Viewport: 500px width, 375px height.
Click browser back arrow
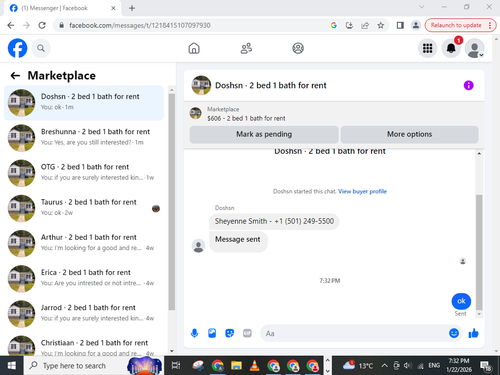(11, 25)
